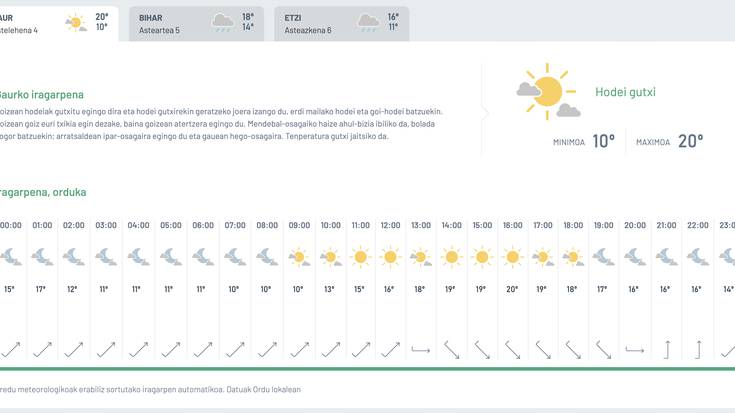
Task: Select today's forecast tab showing 20° and 10°
Action: (59, 24)
